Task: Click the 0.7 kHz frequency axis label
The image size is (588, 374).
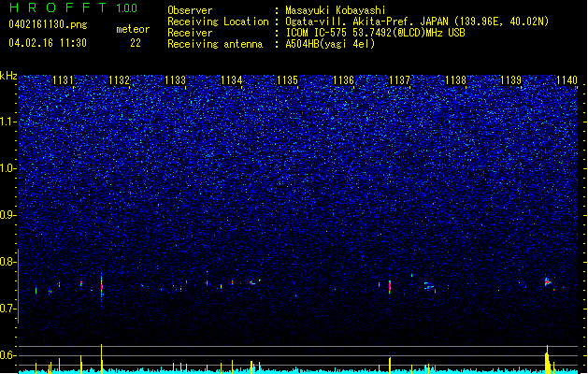Action: coord(8,309)
